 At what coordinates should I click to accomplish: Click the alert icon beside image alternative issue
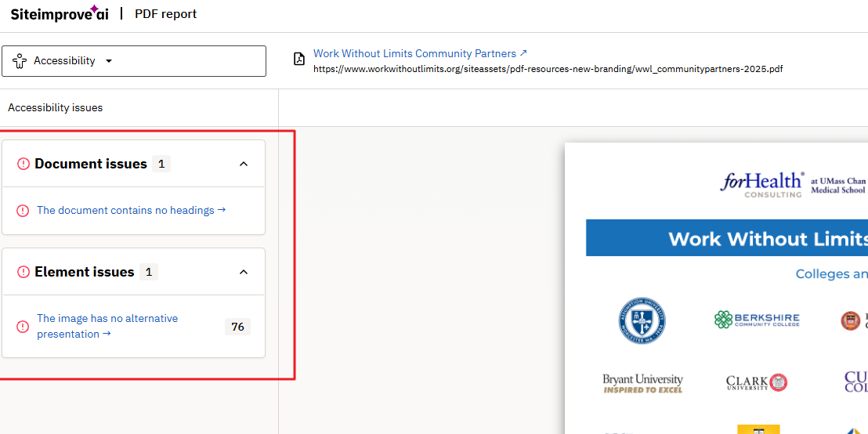pyautogui.click(x=24, y=326)
